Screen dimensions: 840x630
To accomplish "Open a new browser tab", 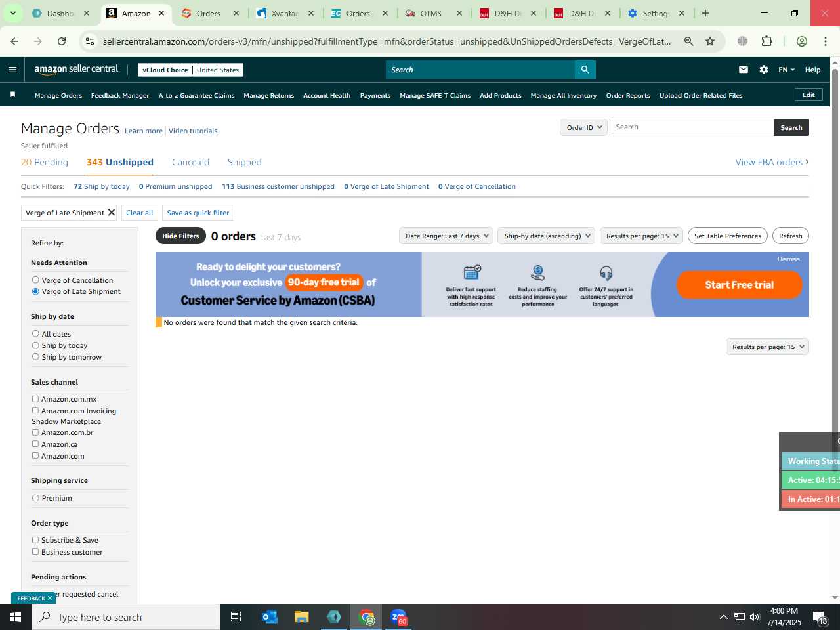I will click(x=705, y=13).
